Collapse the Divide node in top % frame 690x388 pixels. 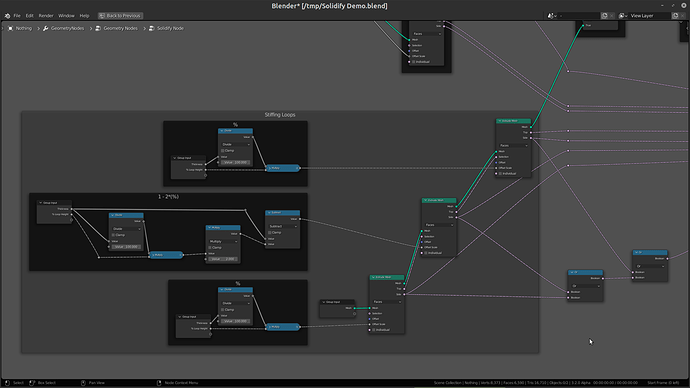point(222,131)
